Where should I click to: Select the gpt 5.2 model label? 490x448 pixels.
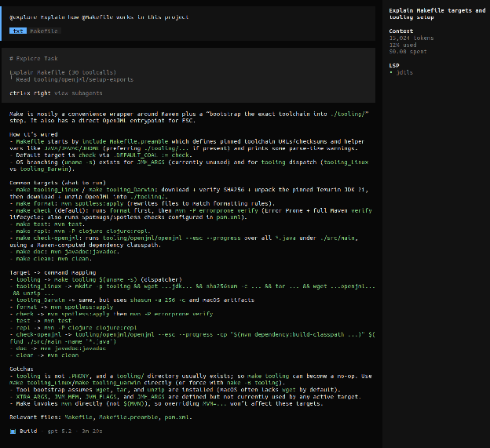[58, 431]
